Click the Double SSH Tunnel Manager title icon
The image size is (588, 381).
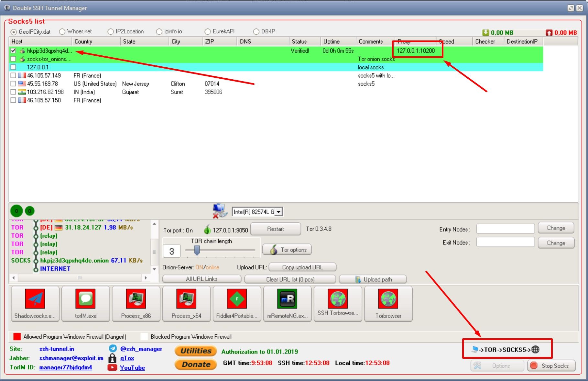coord(7,7)
